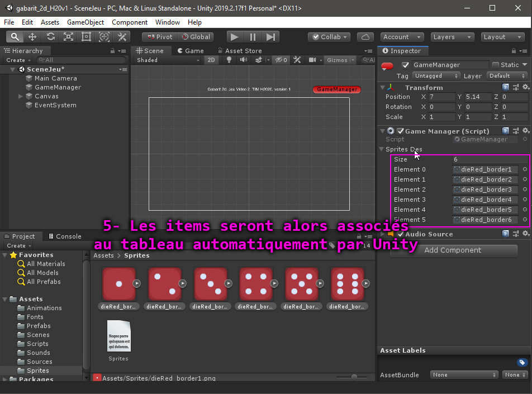
Task: Click the Pause button
Action: 253,37
